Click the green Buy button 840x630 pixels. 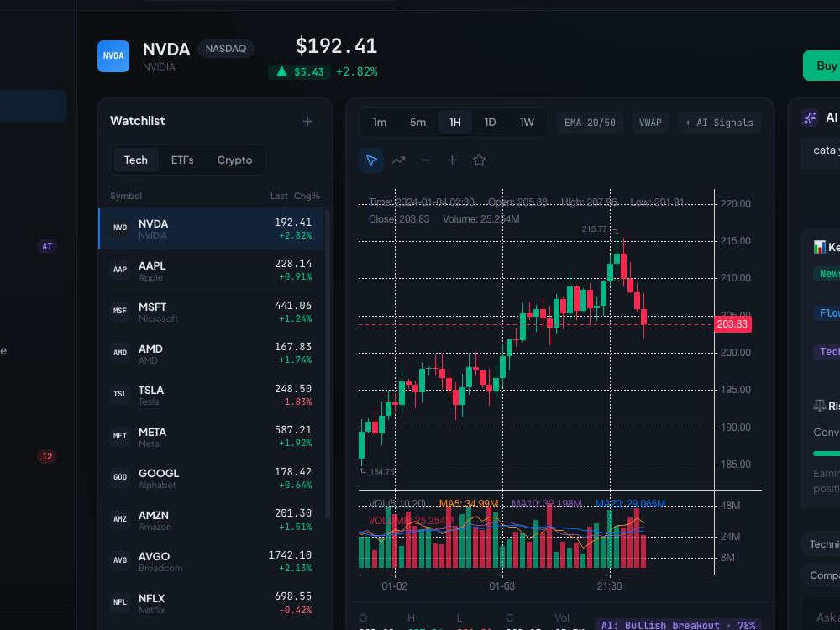coord(822,66)
